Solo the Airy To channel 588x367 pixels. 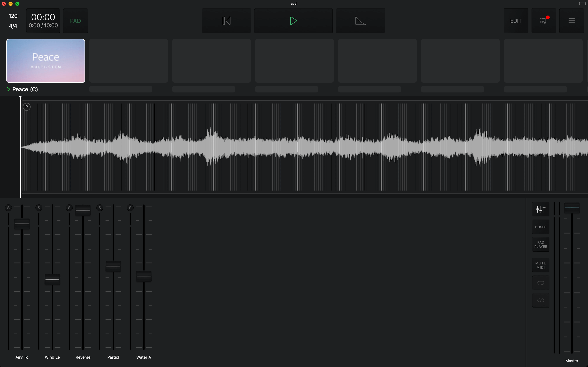[9, 208]
